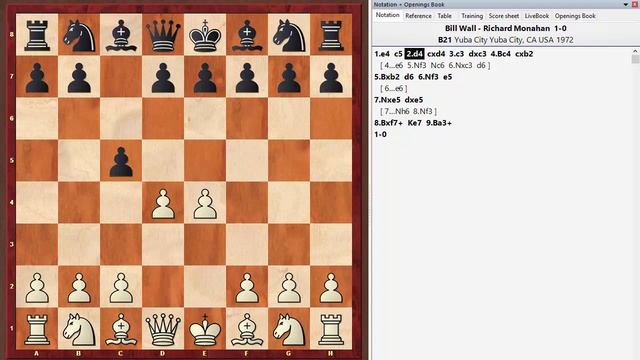Open the Reference tab
This screenshot has height=360, width=640.
point(418,16)
